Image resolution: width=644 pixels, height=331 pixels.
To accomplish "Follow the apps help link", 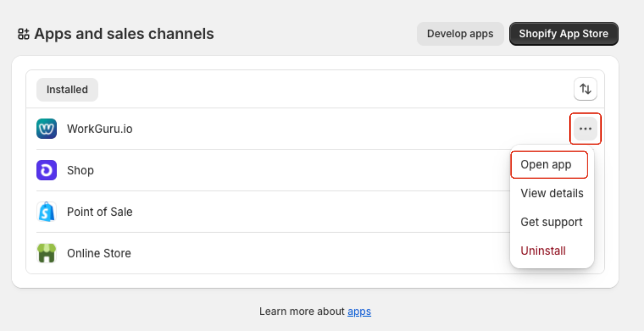I will tap(359, 311).
